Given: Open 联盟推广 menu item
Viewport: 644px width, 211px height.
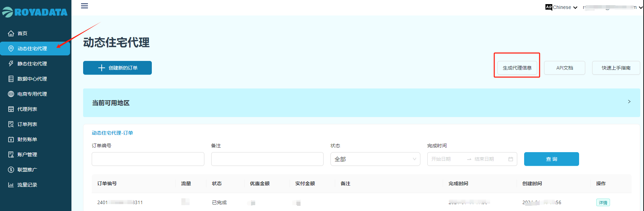Looking at the screenshot, I should click(x=35, y=170).
